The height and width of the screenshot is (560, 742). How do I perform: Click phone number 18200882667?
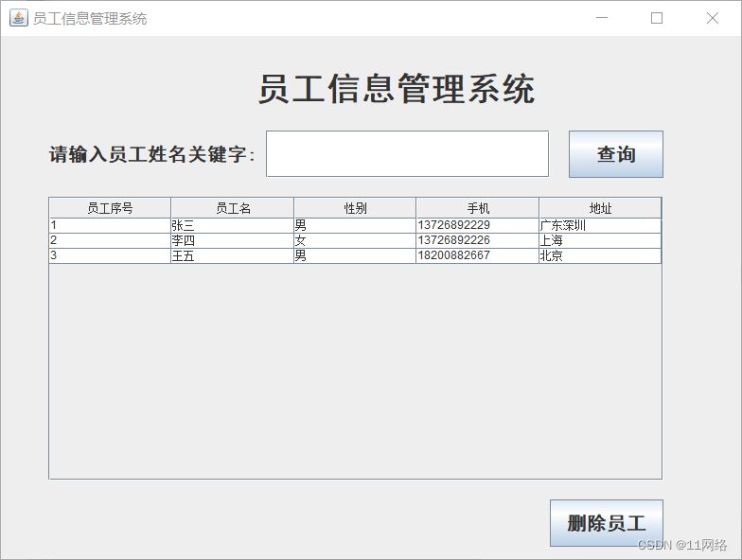(x=477, y=255)
